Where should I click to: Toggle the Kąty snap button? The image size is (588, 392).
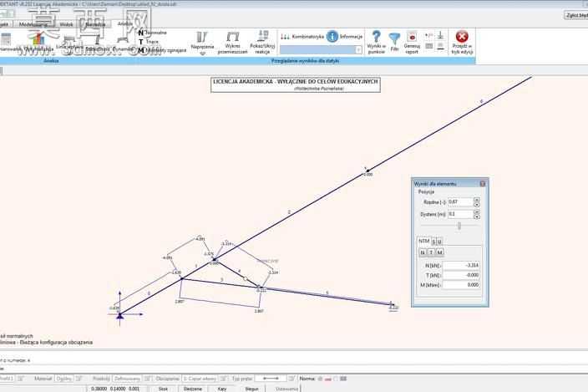coord(222,389)
